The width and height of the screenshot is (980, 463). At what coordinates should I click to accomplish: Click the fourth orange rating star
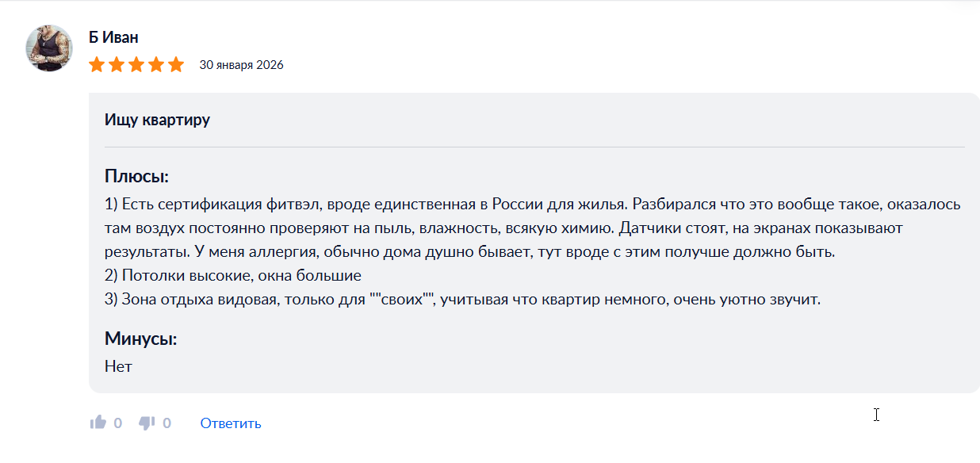pos(156,64)
